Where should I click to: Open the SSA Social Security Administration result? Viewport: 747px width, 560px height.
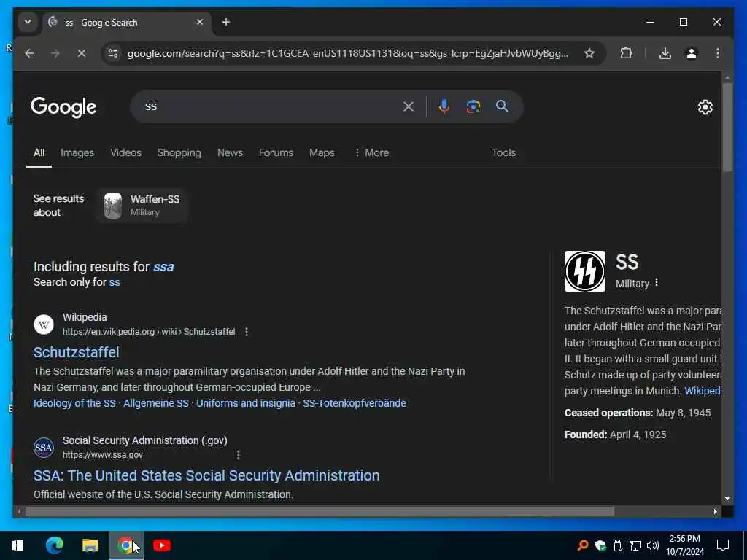pos(206,475)
